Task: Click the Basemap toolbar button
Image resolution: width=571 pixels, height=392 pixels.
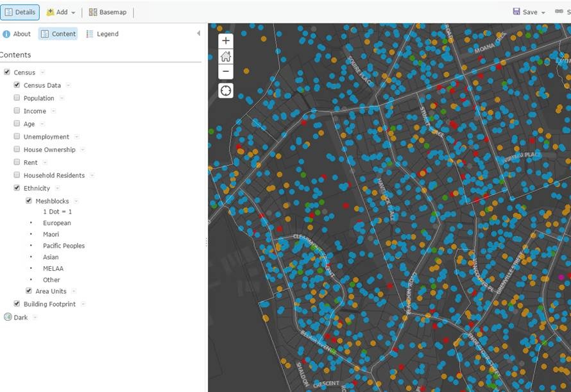Action: tap(108, 12)
